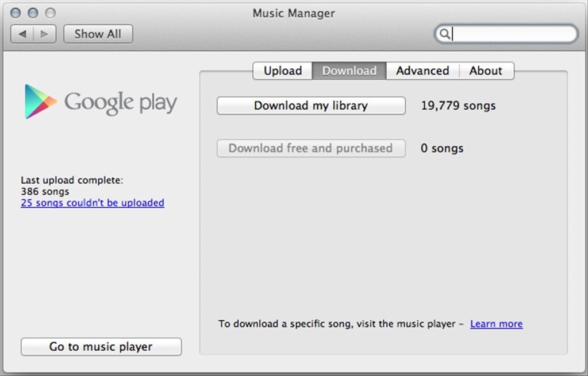
Task: Open the Advanced tab
Action: [x=422, y=71]
